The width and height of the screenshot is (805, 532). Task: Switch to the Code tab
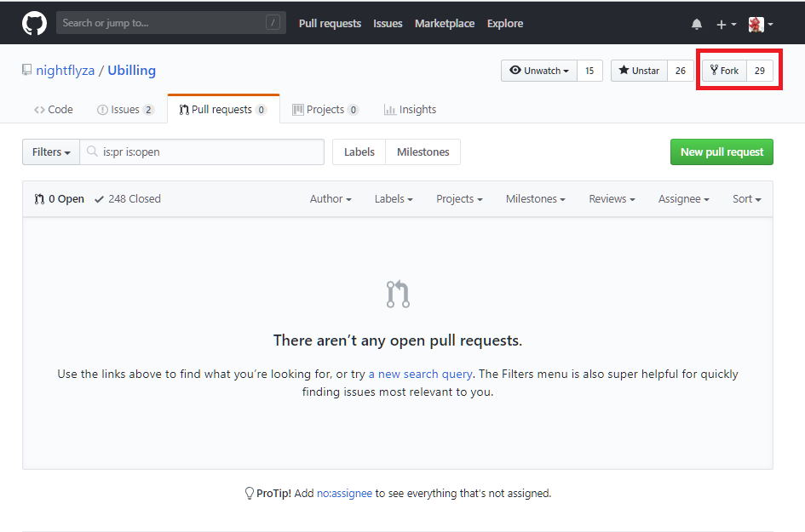click(x=54, y=110)
